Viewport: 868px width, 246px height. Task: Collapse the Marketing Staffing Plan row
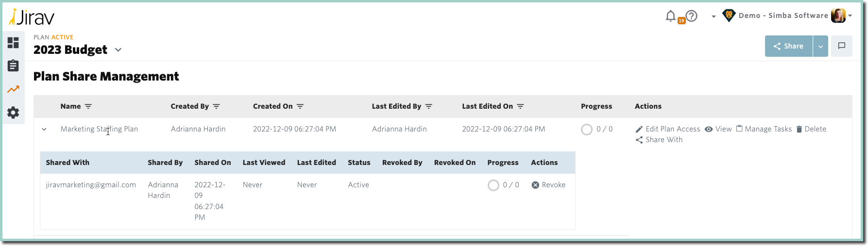click(44, 129)
